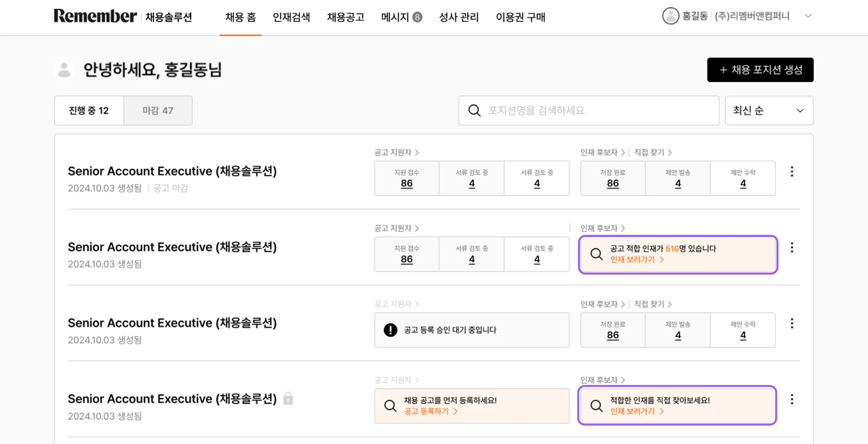Screen dimensions: 868x444
Task: Click 저장 완료 86 in the 공고 마감 row
Action: 613,178
